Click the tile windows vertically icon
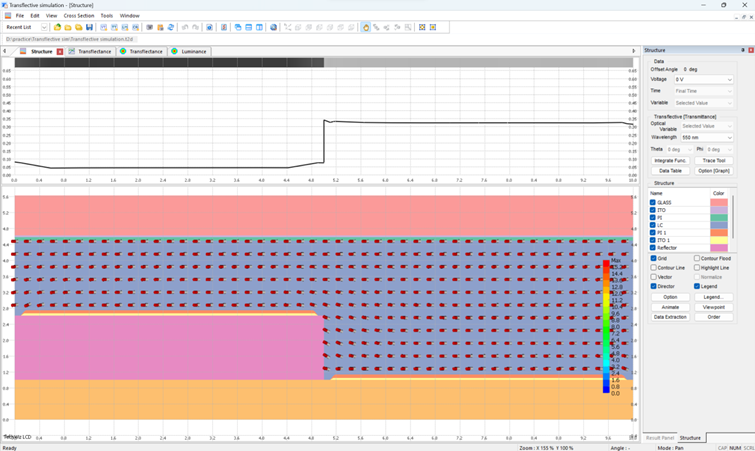 tap(259, 27)
